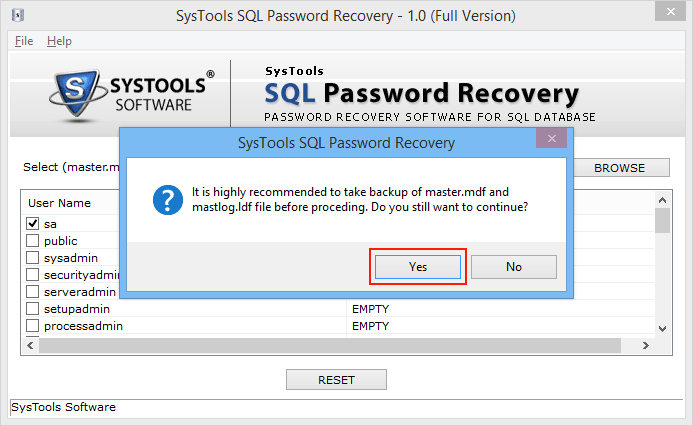Click the RESET button

click(336, 380)
